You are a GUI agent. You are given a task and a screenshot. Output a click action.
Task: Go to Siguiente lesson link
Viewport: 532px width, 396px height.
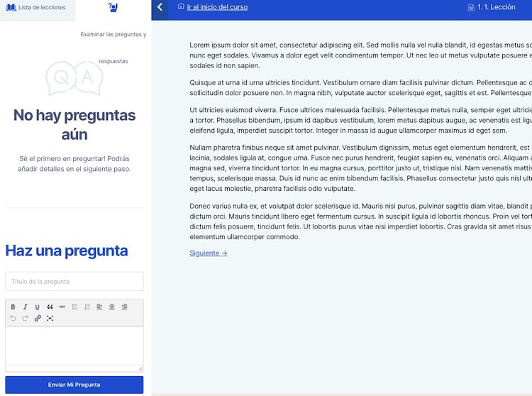coord(209,253)
